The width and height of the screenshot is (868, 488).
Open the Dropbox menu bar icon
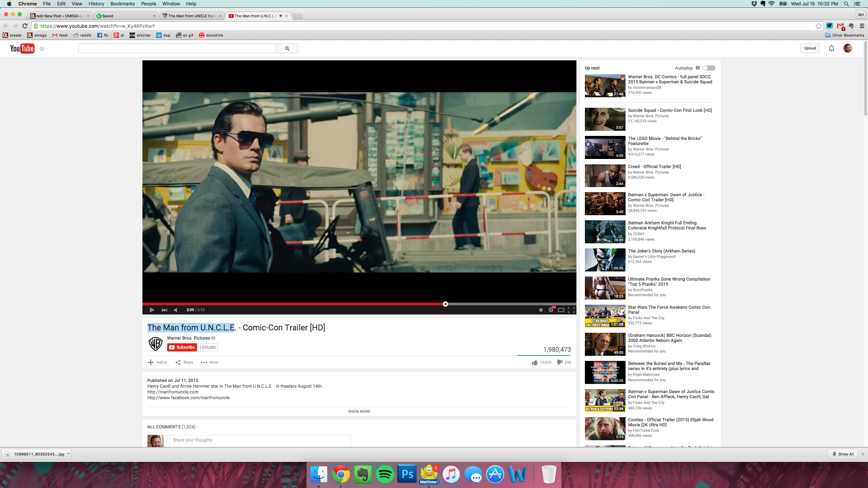point(754,4)
